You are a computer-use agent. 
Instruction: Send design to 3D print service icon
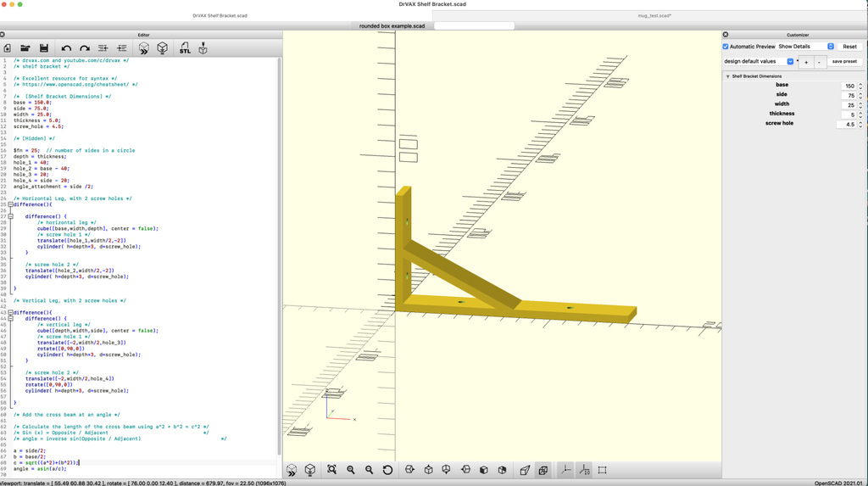203,48
